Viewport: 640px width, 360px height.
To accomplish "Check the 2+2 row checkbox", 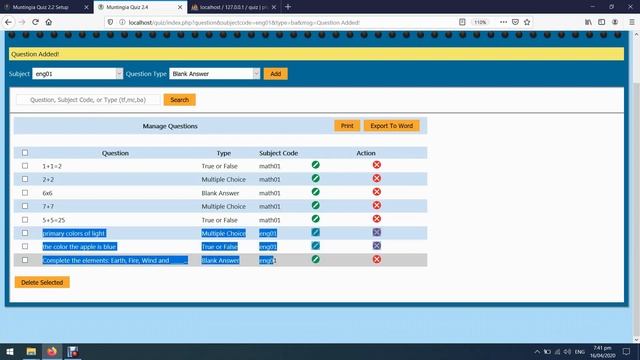I will [25, 179].
